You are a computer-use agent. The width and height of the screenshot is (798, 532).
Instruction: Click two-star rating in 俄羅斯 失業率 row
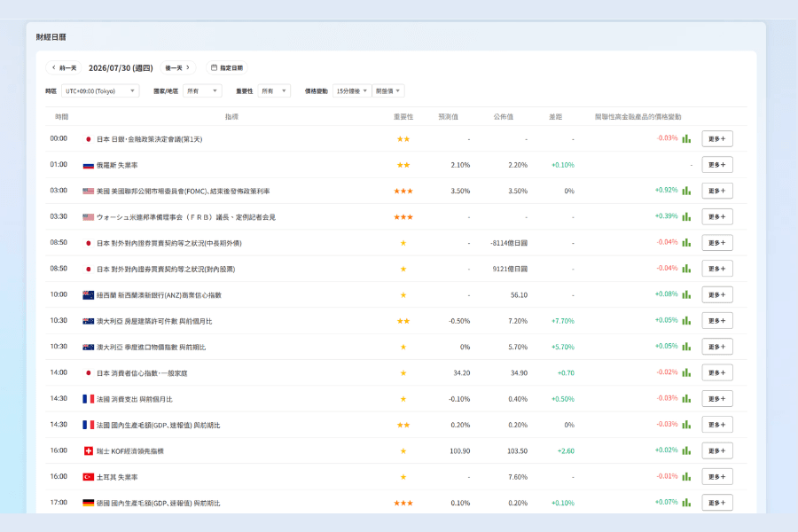coord(403,165)
